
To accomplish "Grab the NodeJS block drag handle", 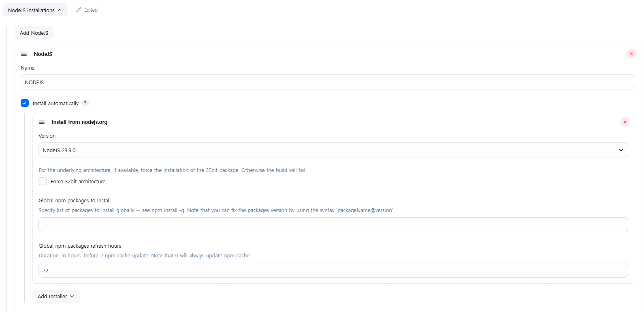I will (x=24, y=54).
